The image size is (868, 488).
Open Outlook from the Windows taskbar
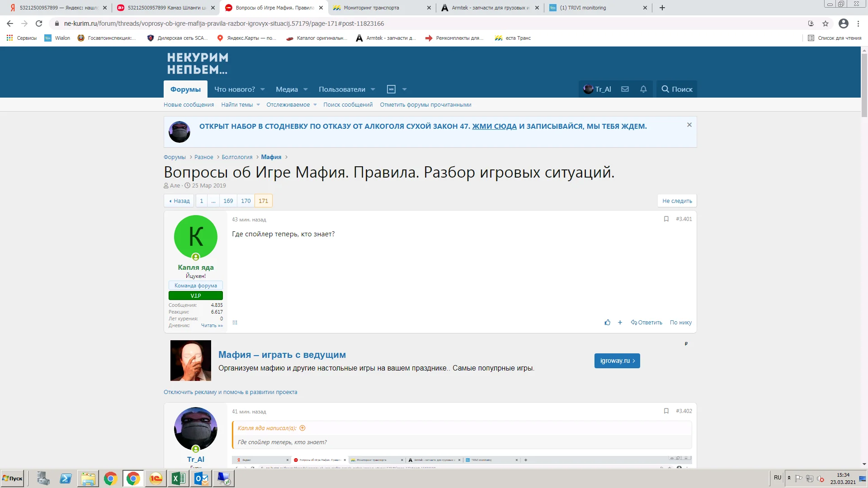tap(201, 478)
